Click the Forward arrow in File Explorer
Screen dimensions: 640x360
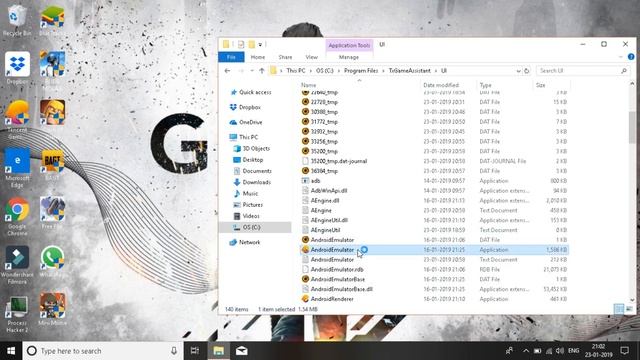pyautogui.click(x=241, y=71)
